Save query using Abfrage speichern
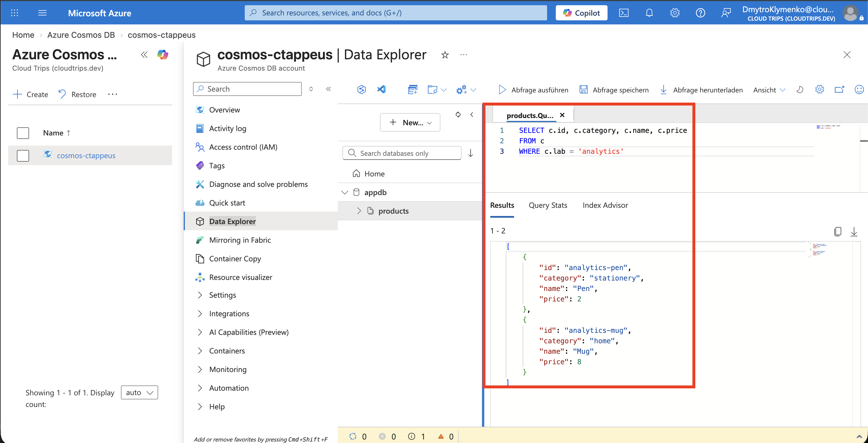The width and height of the screenshot is (868, 443). point(614,90)
